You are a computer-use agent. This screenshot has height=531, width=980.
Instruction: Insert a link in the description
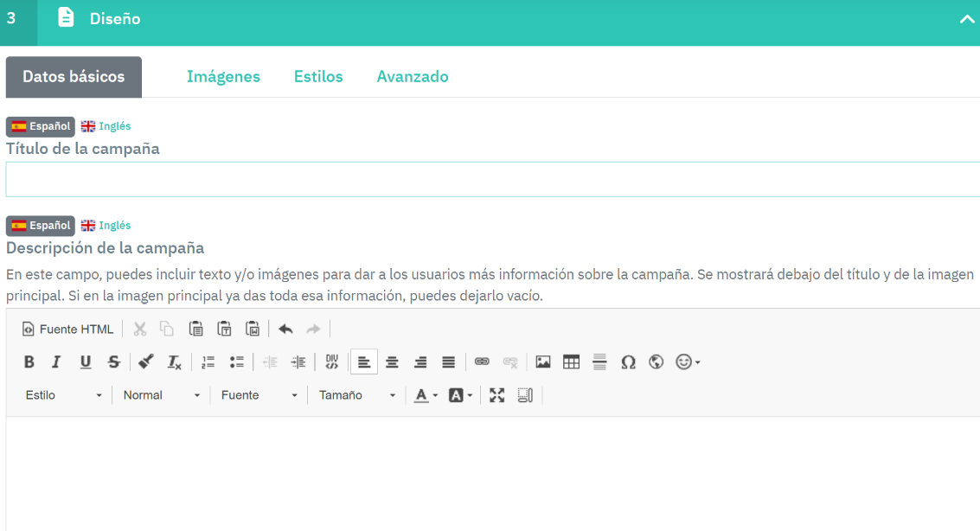click(482, 362)
